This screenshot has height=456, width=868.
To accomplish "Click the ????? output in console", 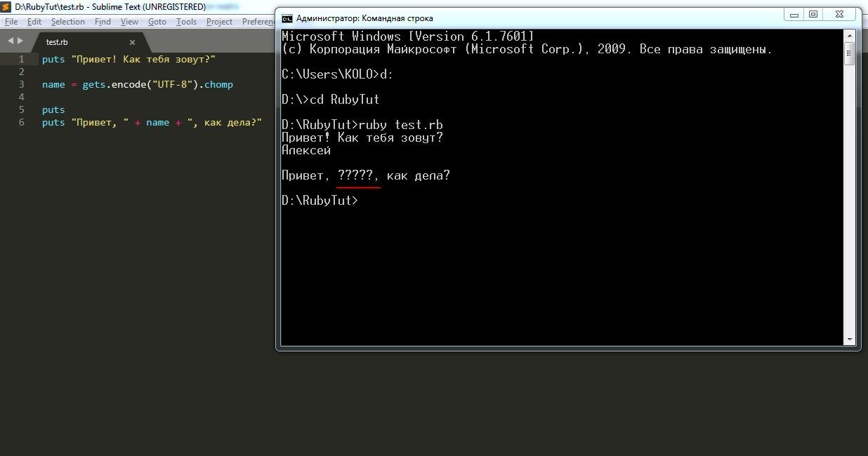I will [x=355, y=175].
